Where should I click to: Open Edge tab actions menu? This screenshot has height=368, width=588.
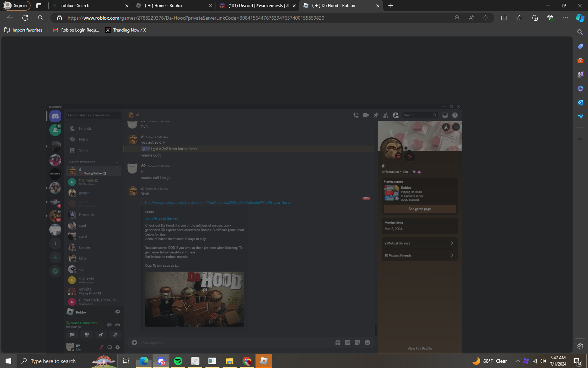coord(39,6)
